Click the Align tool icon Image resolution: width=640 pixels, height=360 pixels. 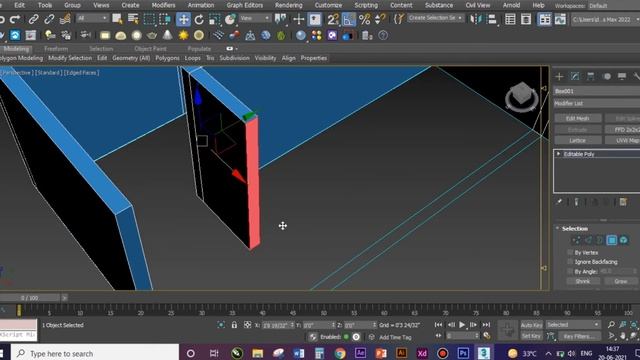[492, 19]
